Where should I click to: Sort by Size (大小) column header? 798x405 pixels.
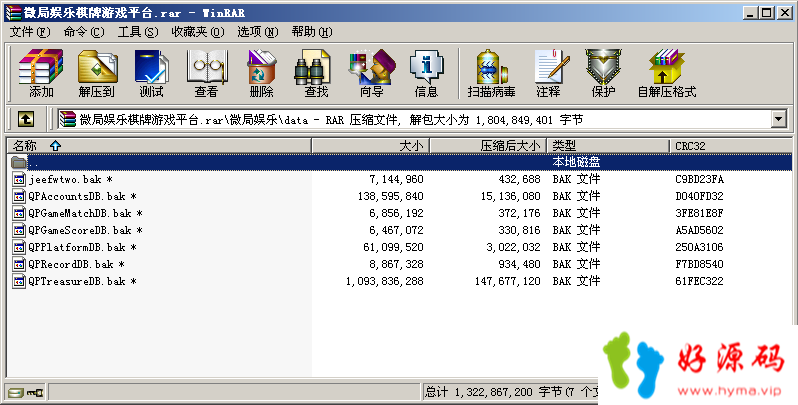(370, 146)
